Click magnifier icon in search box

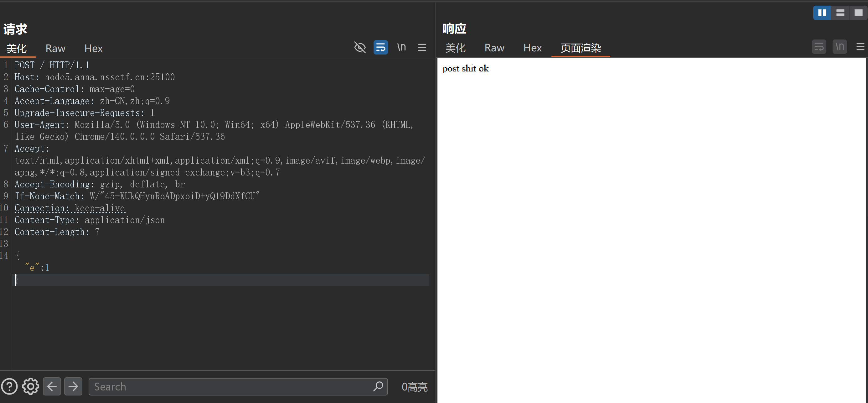(378, 386)
